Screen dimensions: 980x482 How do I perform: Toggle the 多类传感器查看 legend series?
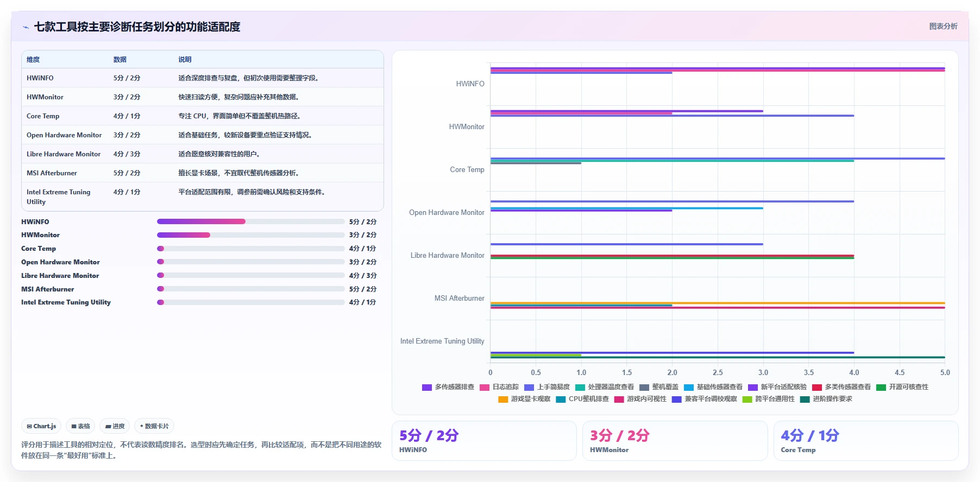841,387
